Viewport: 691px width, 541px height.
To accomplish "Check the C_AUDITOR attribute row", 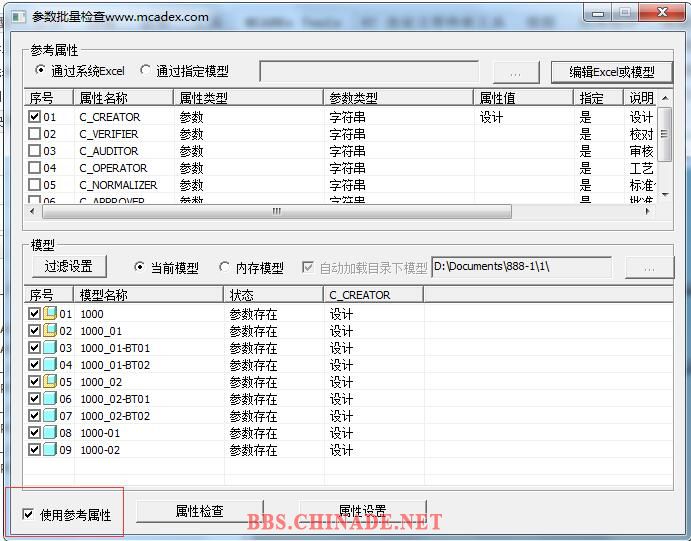I will (34, 151).
